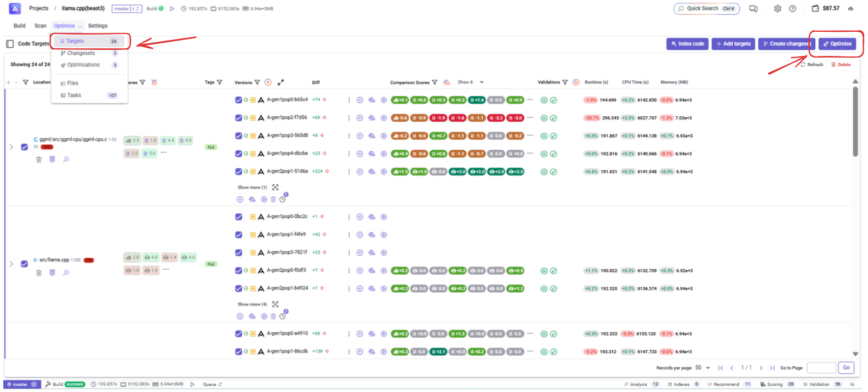Image resolution: width=868 pixels, height=392 pixels.
Task: Open the chat messages icon in header
Action: tap(753, 9)
